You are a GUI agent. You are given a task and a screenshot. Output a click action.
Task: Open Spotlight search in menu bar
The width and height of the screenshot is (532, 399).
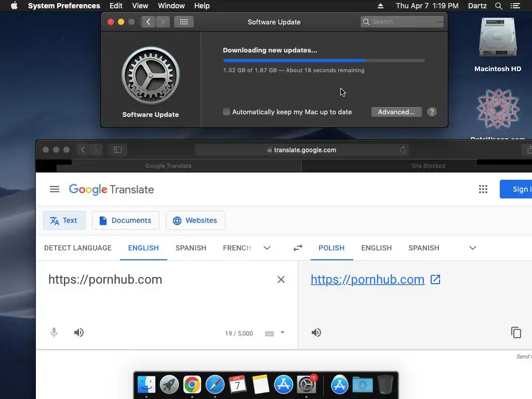498,6
